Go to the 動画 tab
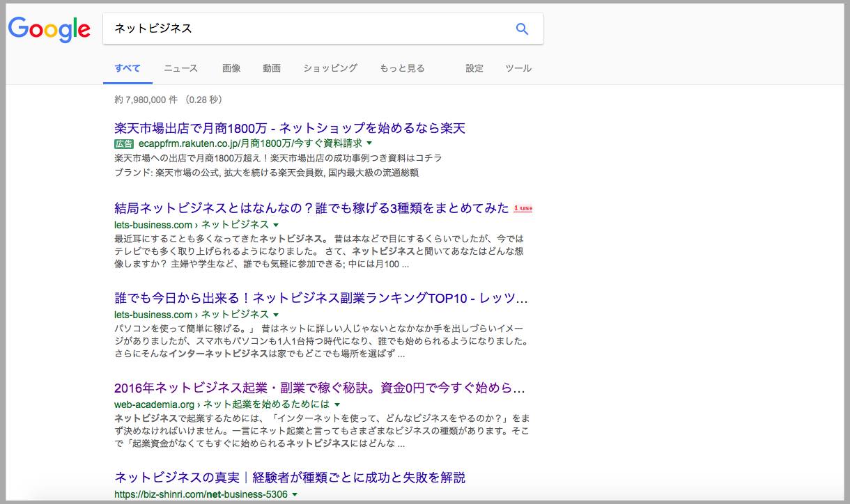Image resolution: width=850 pixels, height=504 pixels. point(272,68)
